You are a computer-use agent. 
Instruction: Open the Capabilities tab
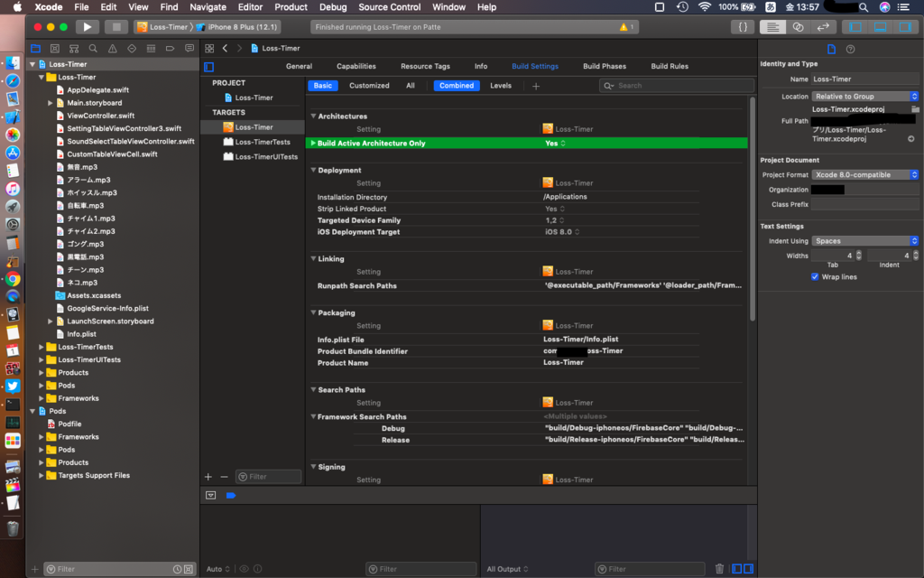pos(356,66)
